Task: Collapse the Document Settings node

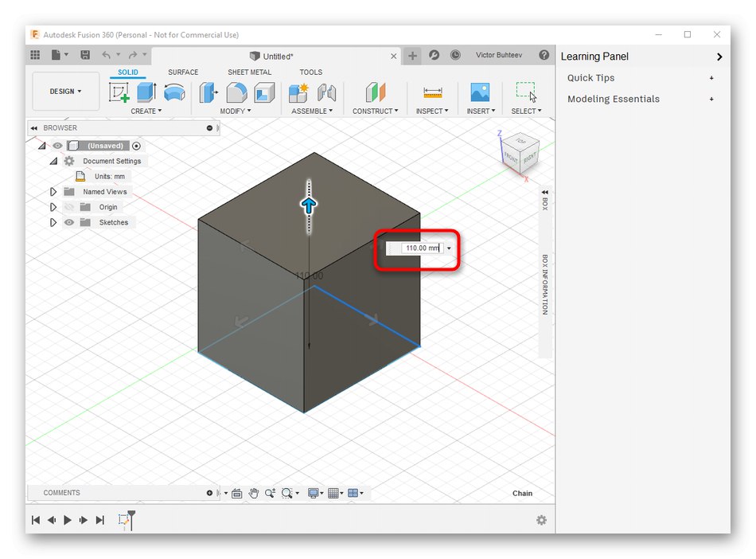Action: point(53,161)
